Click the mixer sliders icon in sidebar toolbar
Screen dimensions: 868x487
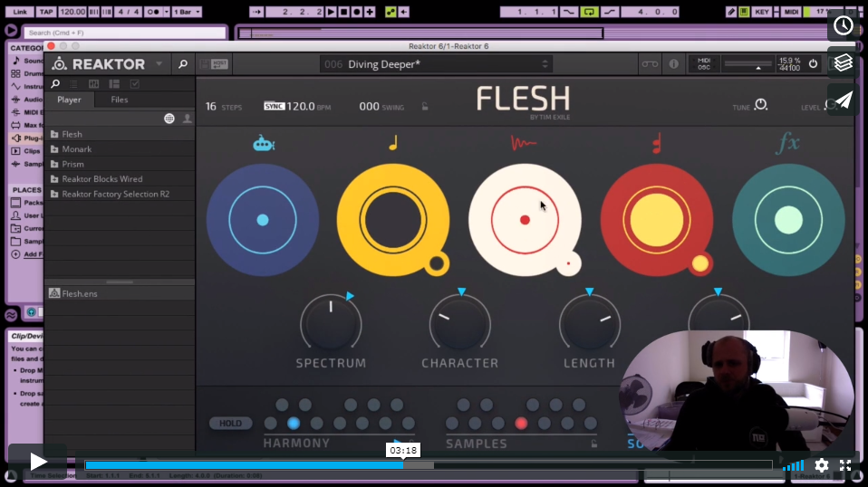(93, 84)
